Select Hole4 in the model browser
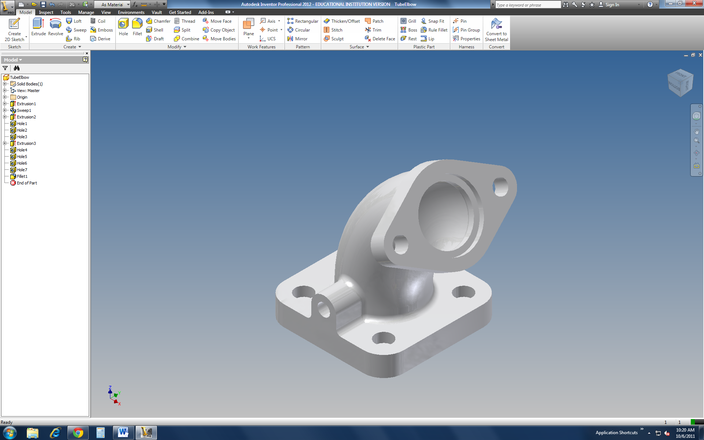Screen dimensions: 704x440 (19, 150)
